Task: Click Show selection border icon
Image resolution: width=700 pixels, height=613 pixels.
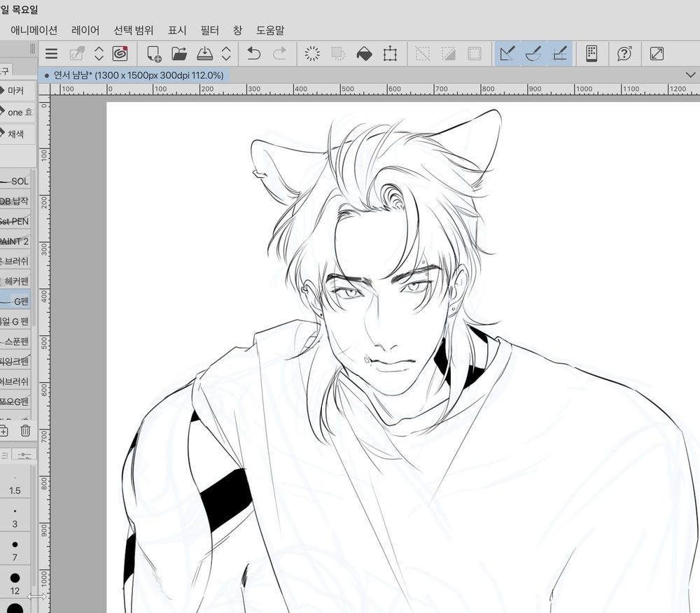Action: tap(474, 54)
